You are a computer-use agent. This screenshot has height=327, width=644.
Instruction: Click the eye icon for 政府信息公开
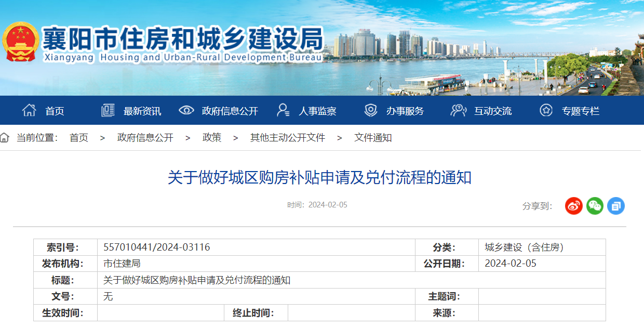(186, 110)
